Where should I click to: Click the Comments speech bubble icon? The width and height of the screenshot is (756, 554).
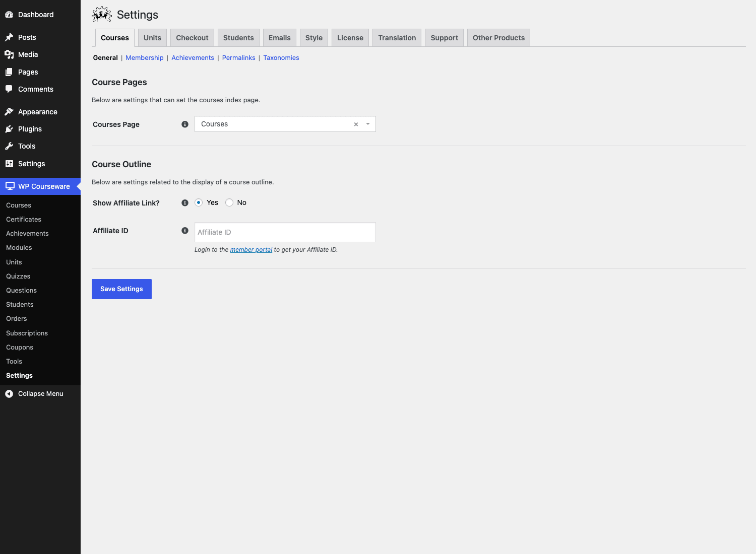[x=9, y=89]
